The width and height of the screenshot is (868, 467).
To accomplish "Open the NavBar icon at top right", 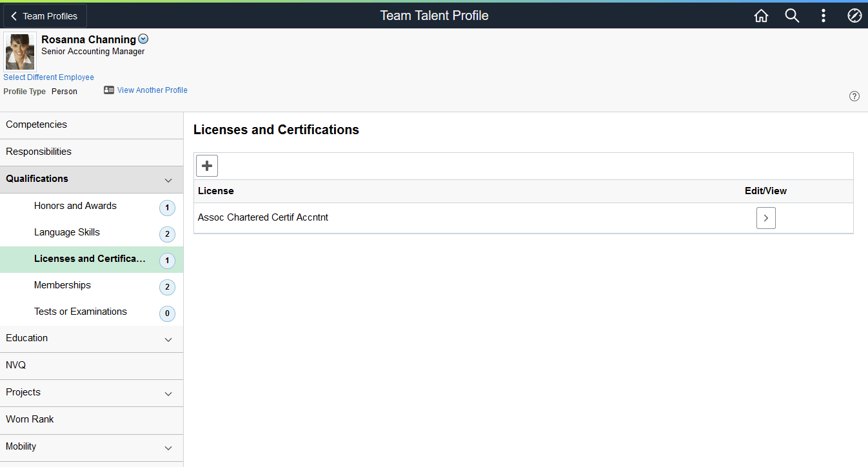I will click(854, 15).
